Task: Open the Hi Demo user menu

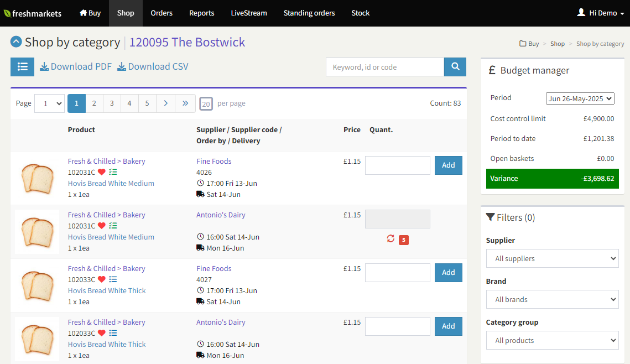Action: [600, 13]
